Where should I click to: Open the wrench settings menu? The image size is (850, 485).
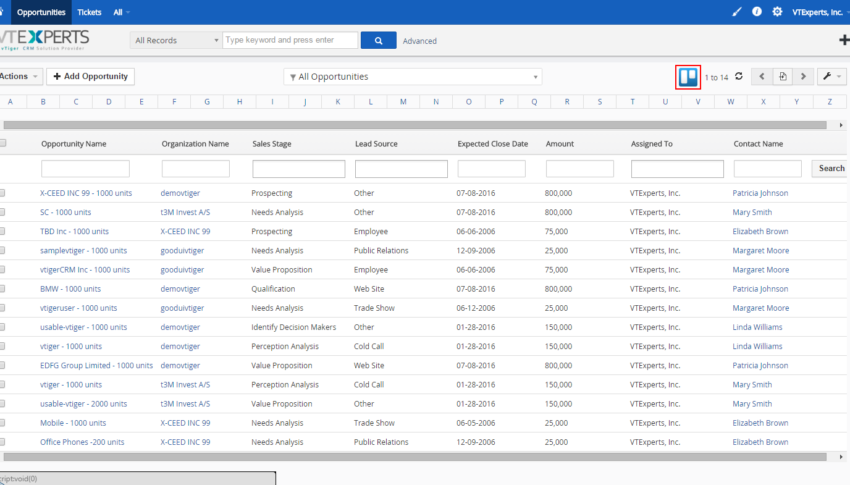pyautogui.click(x=832, y=76)
